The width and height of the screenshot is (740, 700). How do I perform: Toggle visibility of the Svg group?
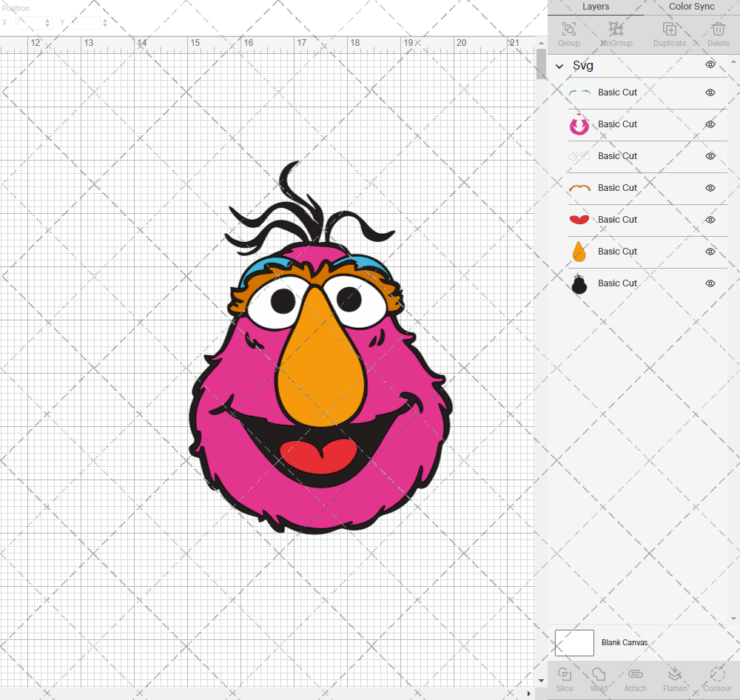click(x=710, y=64)
